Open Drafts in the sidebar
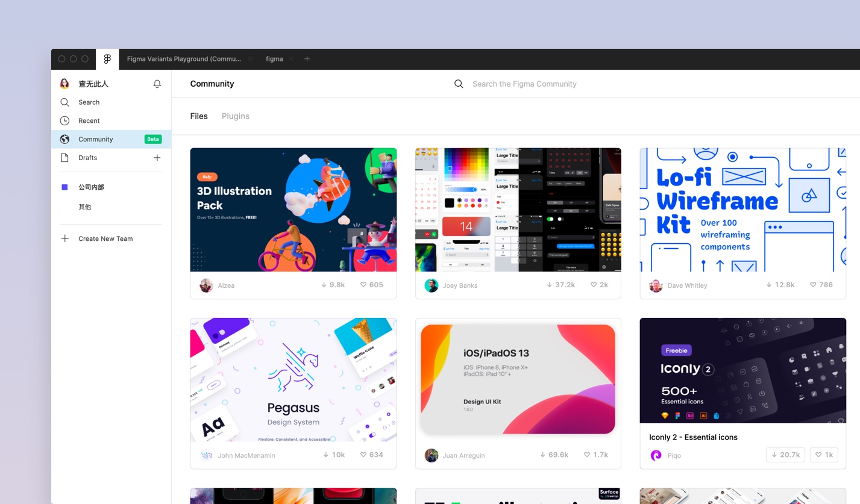The image size is (860, 504). click(111, 158)
